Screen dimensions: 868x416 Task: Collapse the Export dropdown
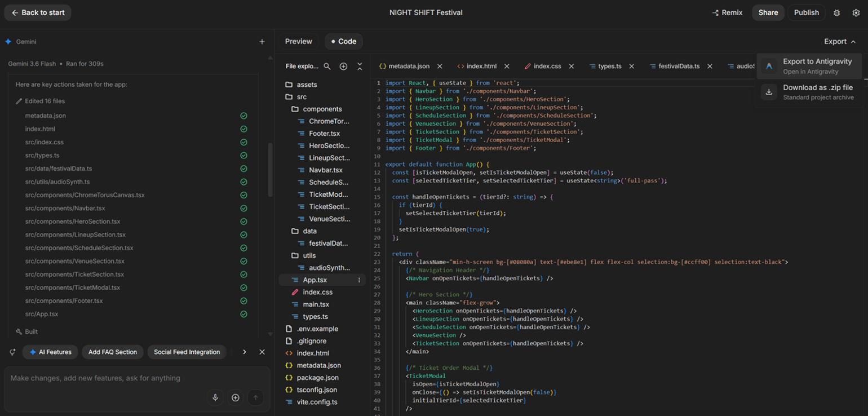click(x=839, y=41)
